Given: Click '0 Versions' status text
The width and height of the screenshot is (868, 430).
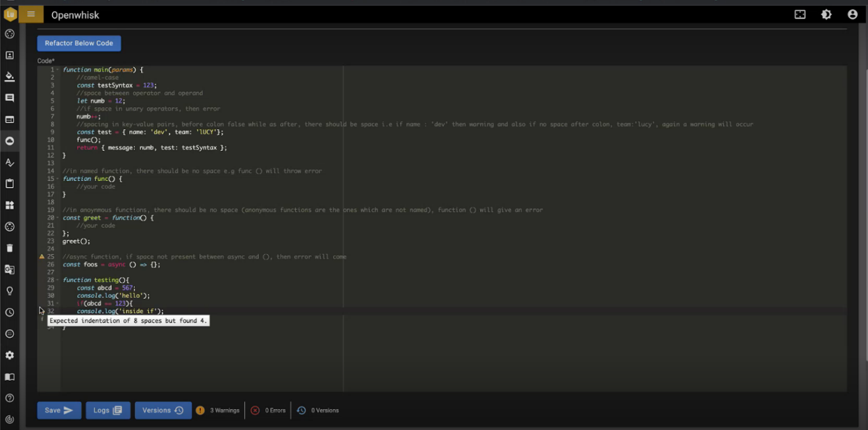Looking at the screenshot, I should click(325, 410).
